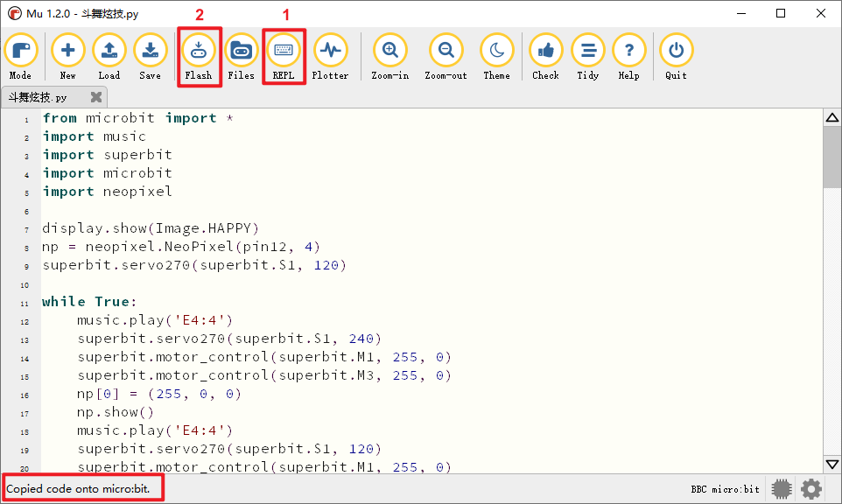Click the line 'import music'
The height and width of the screenshot is (504, 842).
[94, 136]
